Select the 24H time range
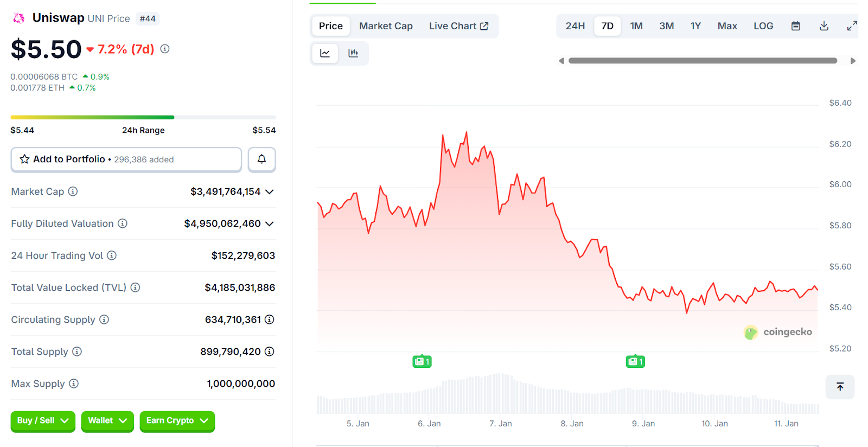868x447 pixels. (575, 26)
